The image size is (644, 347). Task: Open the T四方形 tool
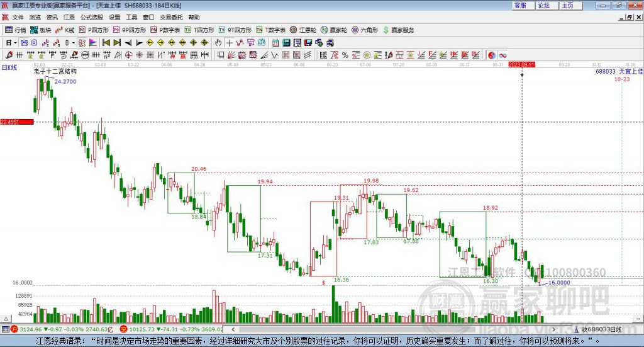[199, 30]
